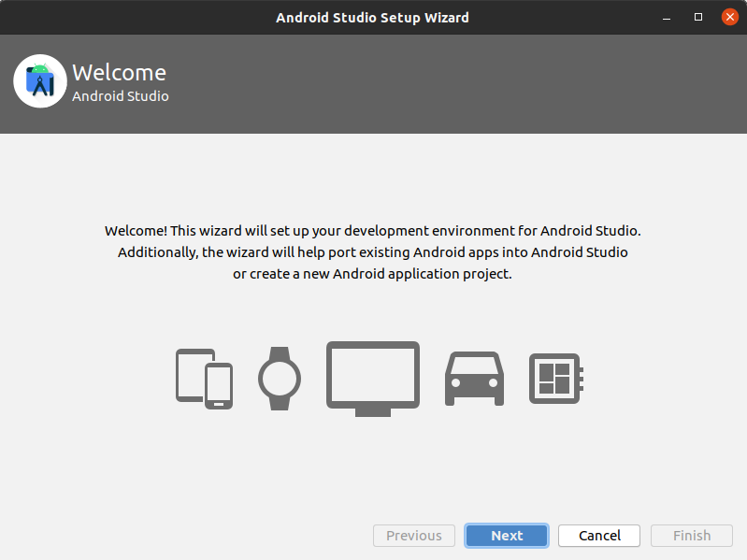
Task: Click the Android TV screen icon
Action: click(x=373, y=379)
